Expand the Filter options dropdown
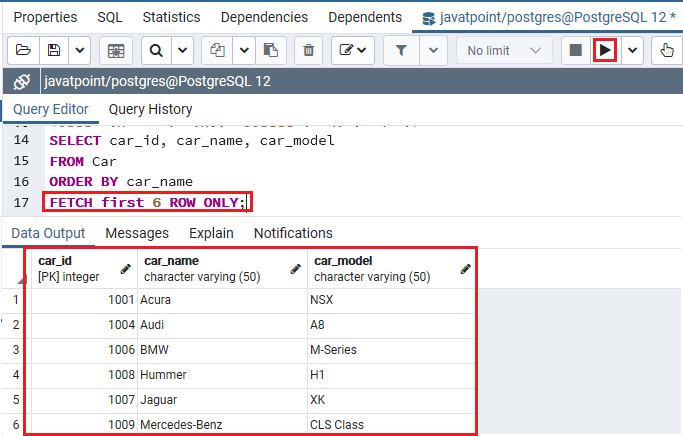 (433, 51)
